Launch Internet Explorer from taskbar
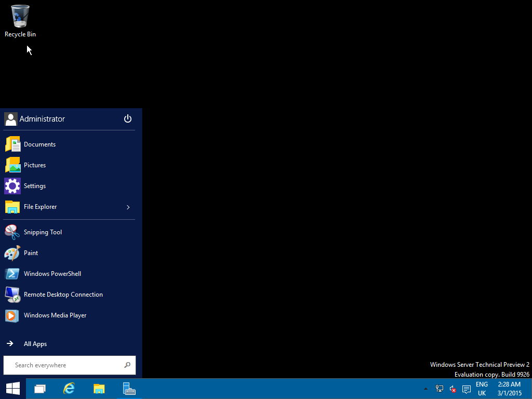The width and height of the screenshot is (532, 399). pos(69,389)
